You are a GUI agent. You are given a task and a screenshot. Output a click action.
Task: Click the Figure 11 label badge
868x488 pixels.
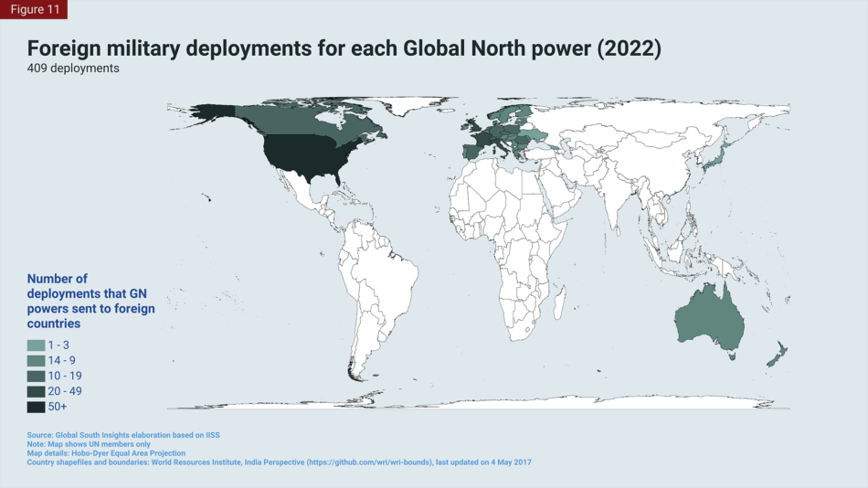(34, 9)
